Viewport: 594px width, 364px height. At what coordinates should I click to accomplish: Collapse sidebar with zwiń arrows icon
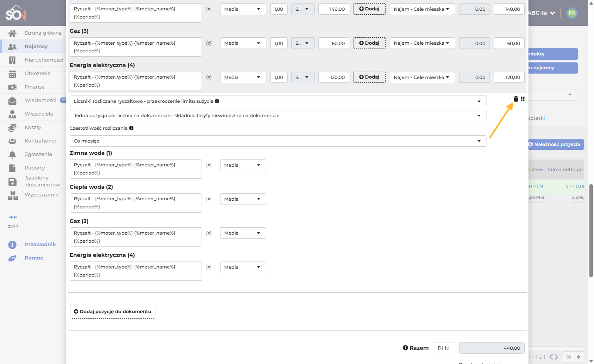pos(13,217)
